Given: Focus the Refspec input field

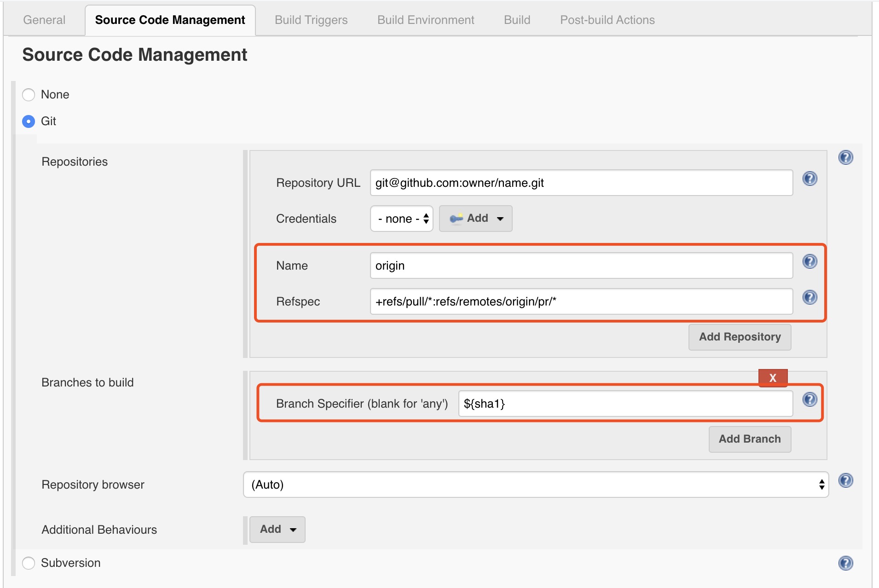Looking at the screenshot, I should click(581, 301).
